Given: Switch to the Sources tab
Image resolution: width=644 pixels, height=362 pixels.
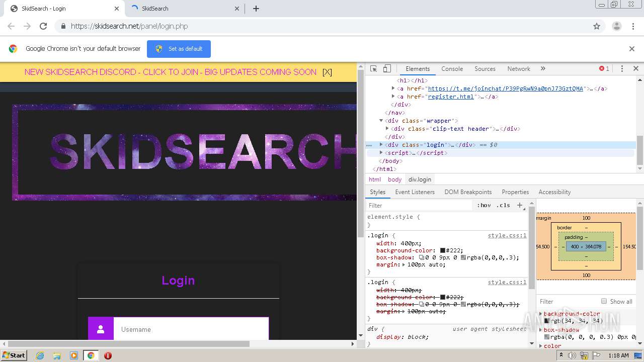Looking at the screenshot, I should pyautogui.click(x=485, y=69).
